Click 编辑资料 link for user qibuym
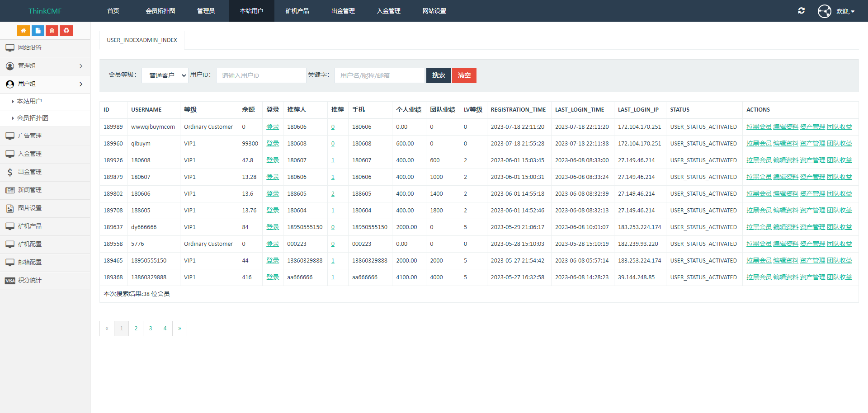The image size is (868, 413). tap(785, 144)
